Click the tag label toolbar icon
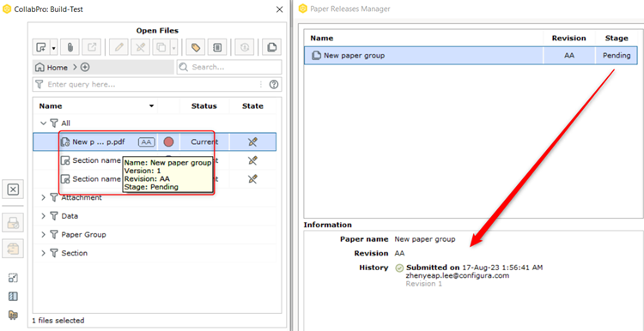The width and height of the screenshot is (644, 331). [x=196, y=47]
